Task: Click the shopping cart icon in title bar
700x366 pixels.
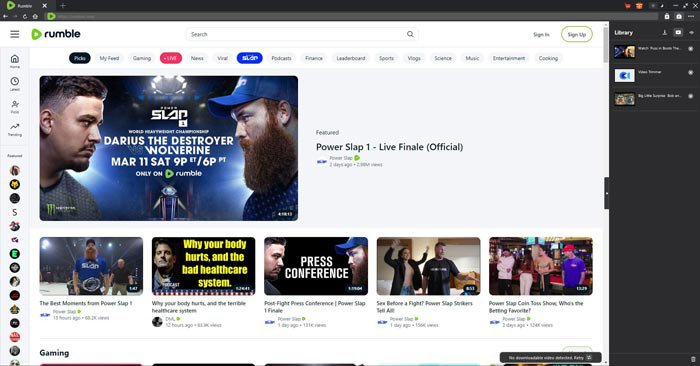Action: tap(628, 6)
